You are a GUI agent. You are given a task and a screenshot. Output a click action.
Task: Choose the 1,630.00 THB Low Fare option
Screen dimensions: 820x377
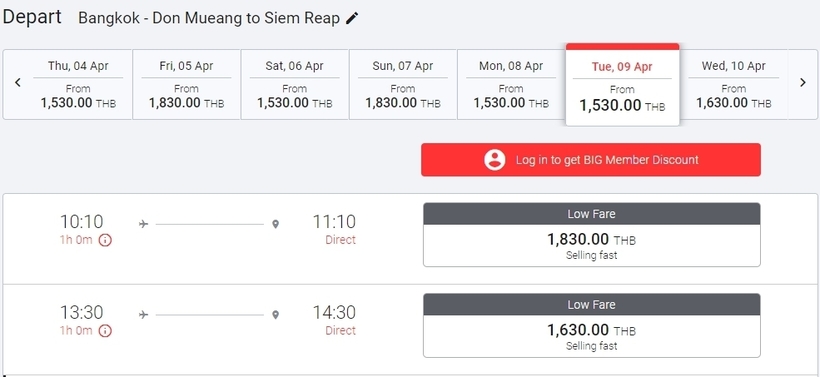click(591, 326)
